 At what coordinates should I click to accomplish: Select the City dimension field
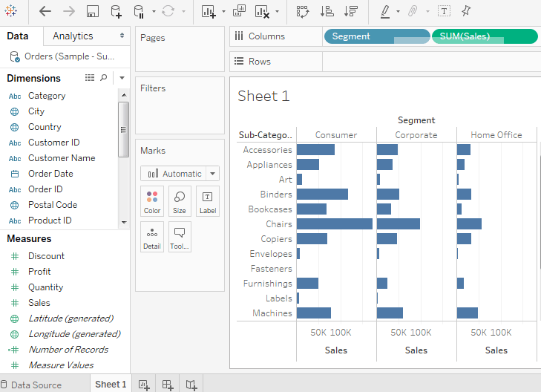(36, 111)
